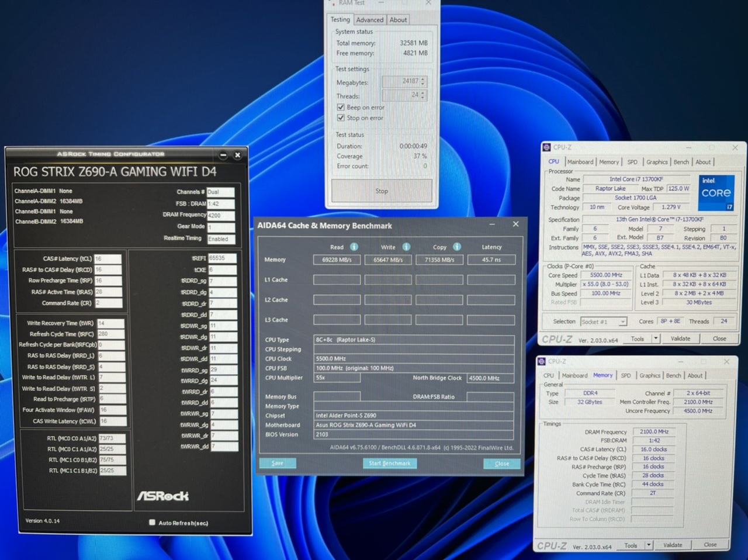Click Save in AIDA64 benchmark window
The image size is (748, 560).
click(x=278, y=463)
